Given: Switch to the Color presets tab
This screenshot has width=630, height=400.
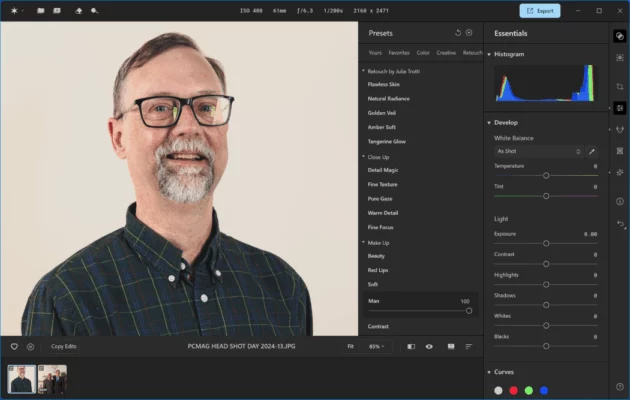Looking at the screenshot, I should click(x=423, y=53).
